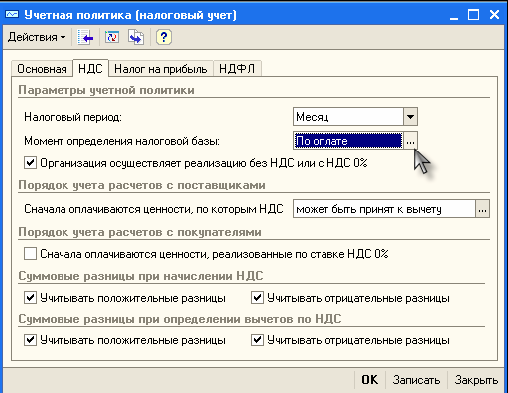Open selection for Момент определения налоговой базы
The image size is (508, 393).
point(410,141)
